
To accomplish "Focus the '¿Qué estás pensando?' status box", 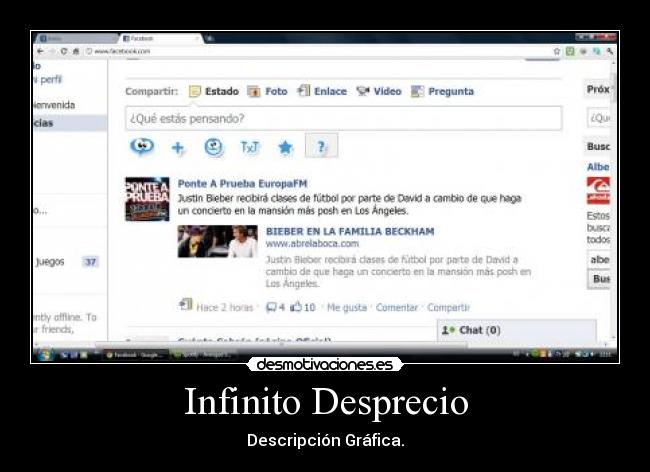I will (344, 119).
